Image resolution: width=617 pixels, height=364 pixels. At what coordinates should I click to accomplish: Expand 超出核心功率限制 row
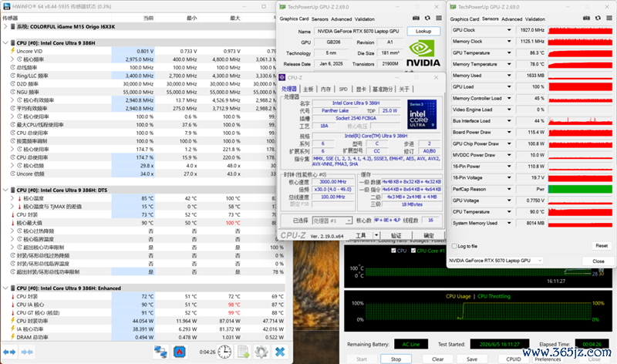(12, 247)
